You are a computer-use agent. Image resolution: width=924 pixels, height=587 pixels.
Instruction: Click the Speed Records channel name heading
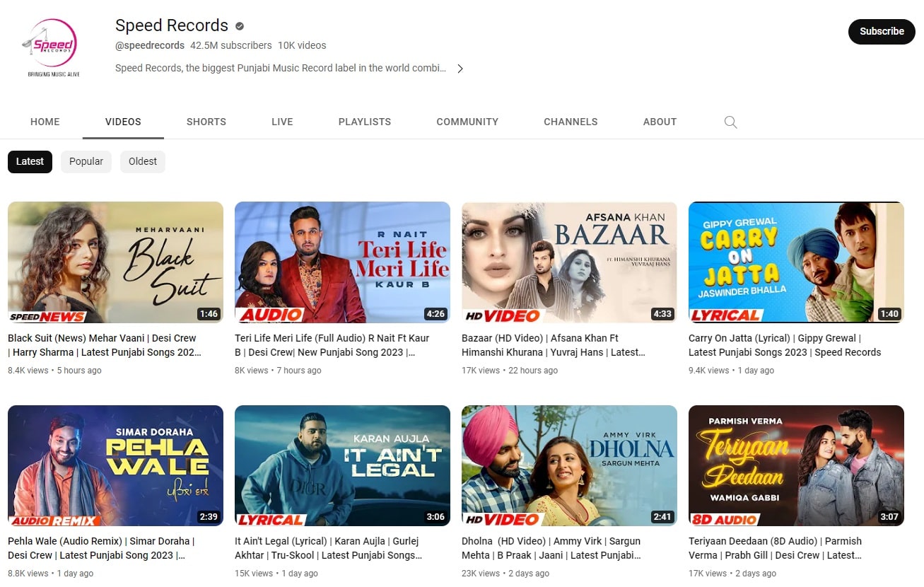click(x=172, y=25)
